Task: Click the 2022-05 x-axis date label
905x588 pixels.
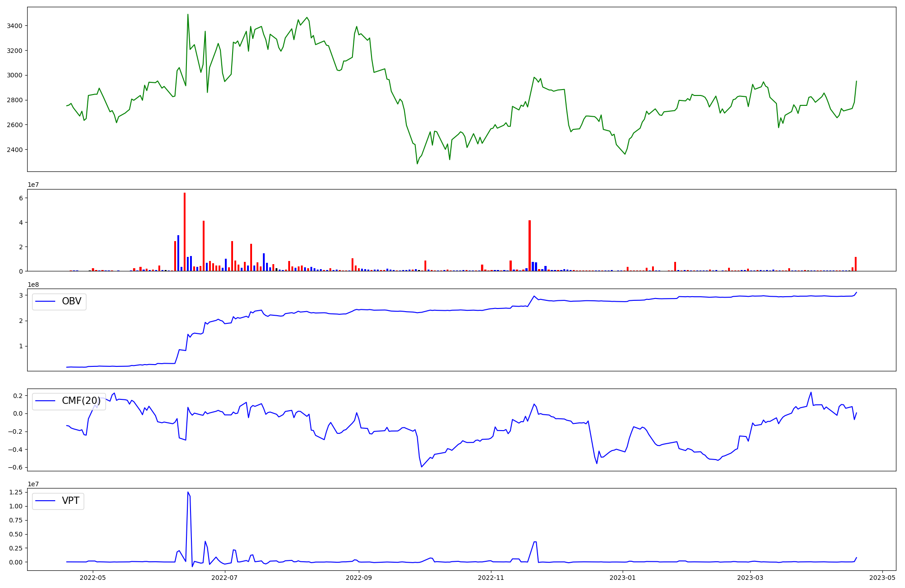Action: tap(93, 578)
